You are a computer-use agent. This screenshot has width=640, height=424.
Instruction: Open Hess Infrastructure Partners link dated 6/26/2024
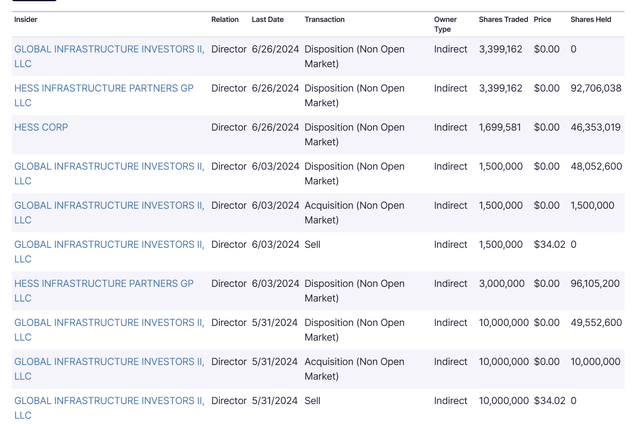point(104,89)
